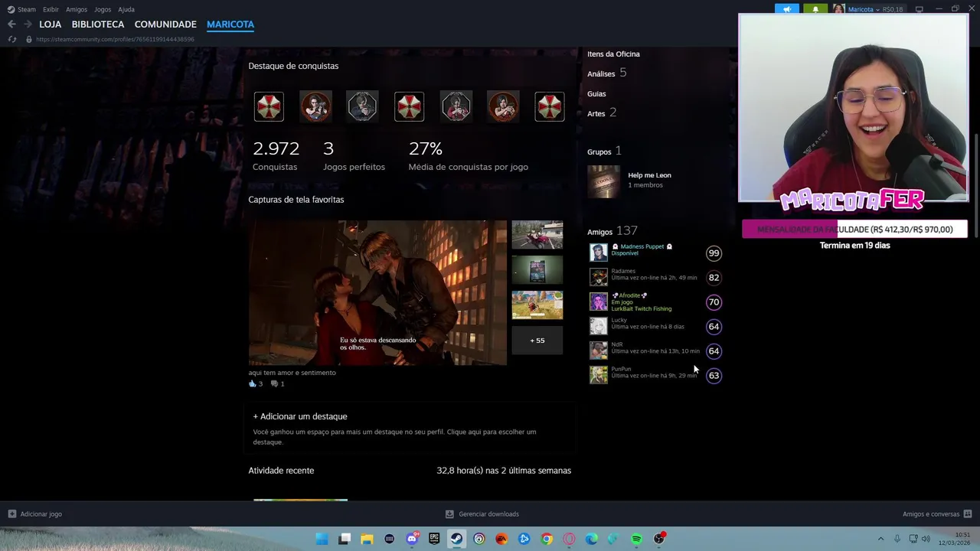Viewport: 980px width, 551px height.
Task: Open the 2.972 Conquistas stat
Action: [276, 155]
